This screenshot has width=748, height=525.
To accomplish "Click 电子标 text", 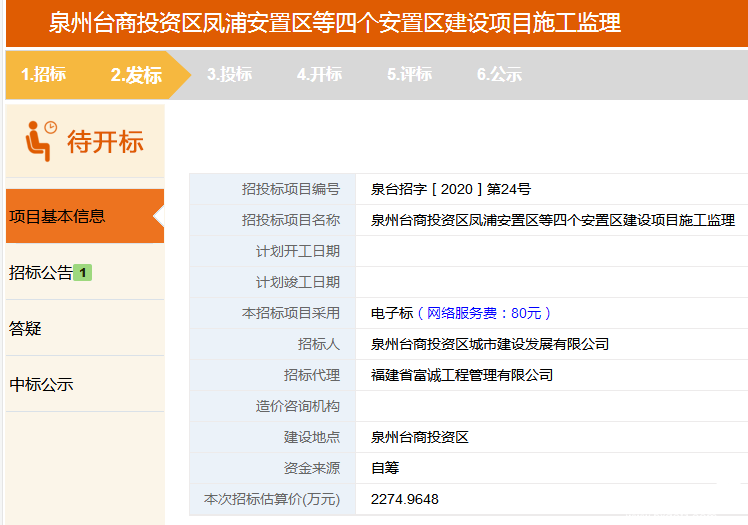I will [x=392, y=313].
